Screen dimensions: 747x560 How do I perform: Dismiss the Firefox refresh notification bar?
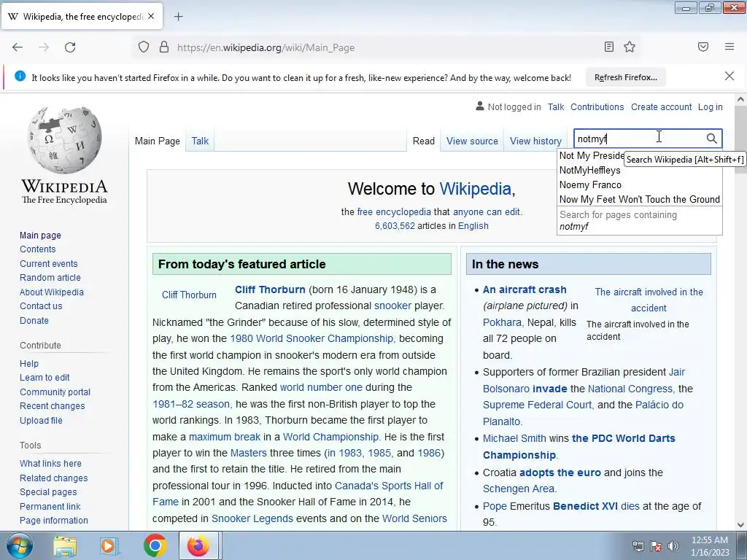729,76
